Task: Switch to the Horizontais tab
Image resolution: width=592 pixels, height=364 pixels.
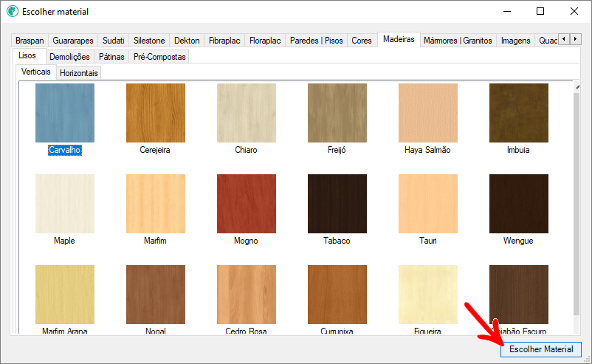Action: [x=79, y=73]
